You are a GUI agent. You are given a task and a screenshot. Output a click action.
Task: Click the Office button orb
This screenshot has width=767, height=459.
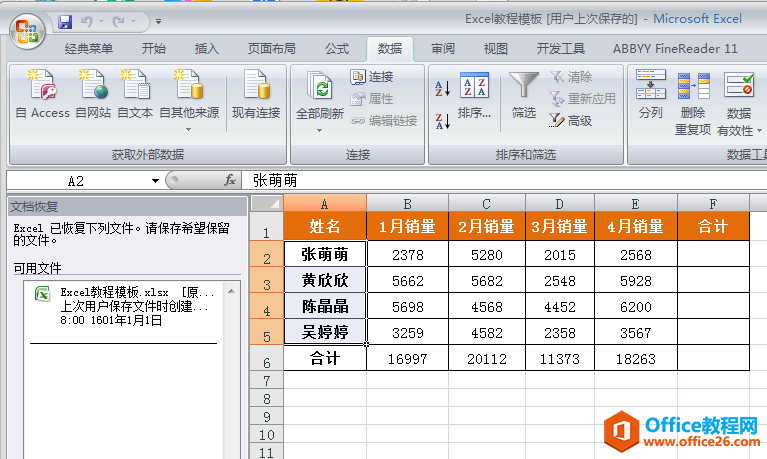pyautogui.click(x=27, y=29)
